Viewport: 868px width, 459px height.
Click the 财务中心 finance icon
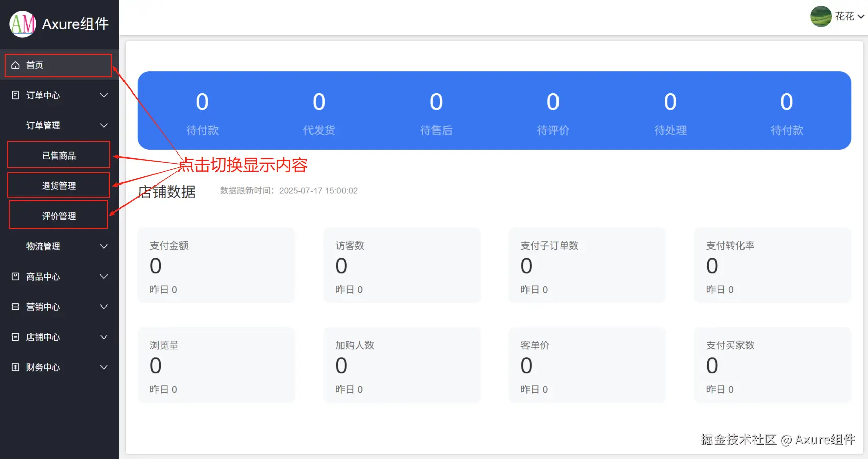tap(15, 368)
